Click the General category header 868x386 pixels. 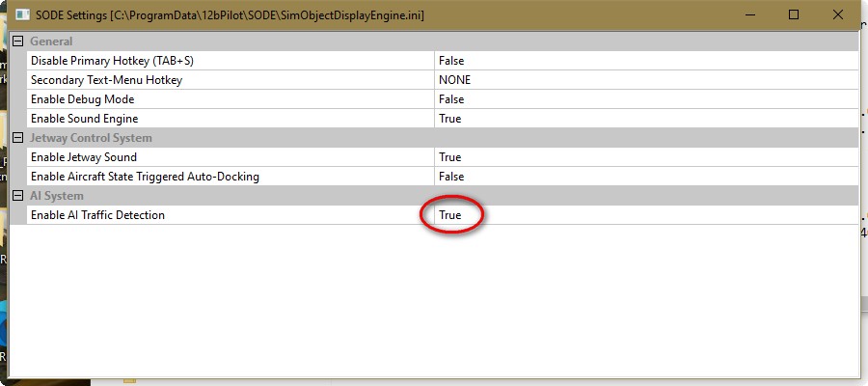point(51,41)
